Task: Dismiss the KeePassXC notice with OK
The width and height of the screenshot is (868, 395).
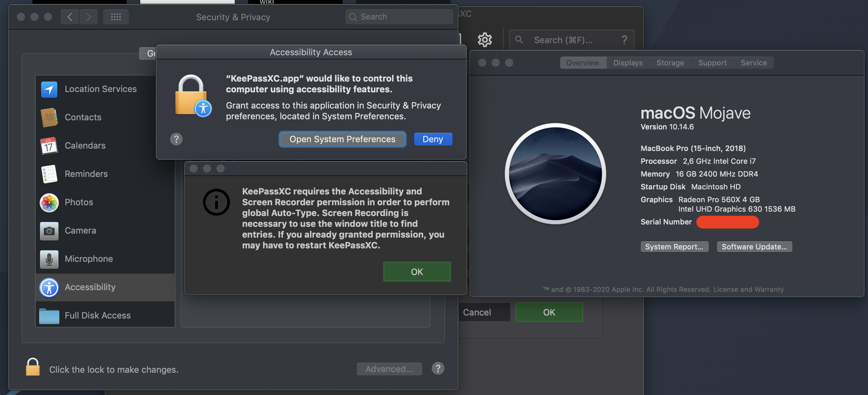Action: pyautogui.click(x=416, y=271)
